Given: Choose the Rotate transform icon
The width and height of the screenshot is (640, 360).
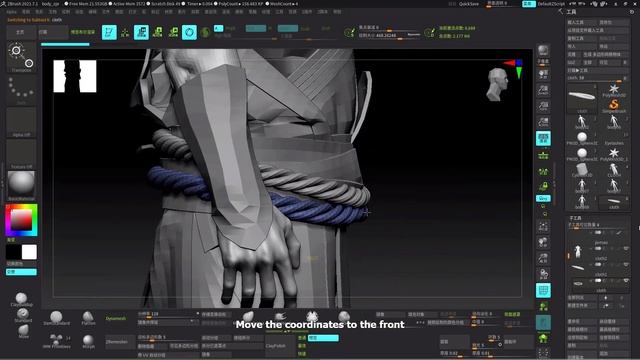Looking at the screenshot, I should (x=173, y=32).
